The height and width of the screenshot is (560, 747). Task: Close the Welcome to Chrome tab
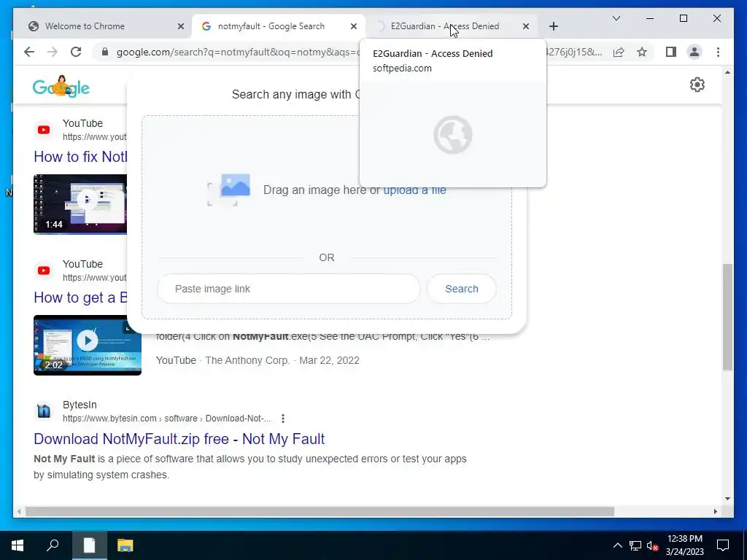pyautogui.click(x=181, y=26)
